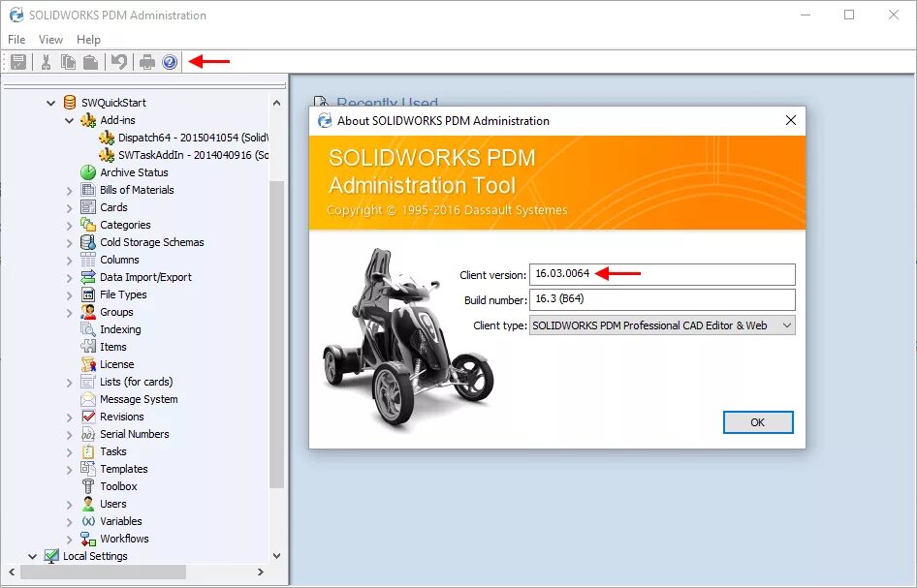Viewport: 917px width, 588px height.
Task: Collapse the Add-ins node
Action: (x=69, y=120)
